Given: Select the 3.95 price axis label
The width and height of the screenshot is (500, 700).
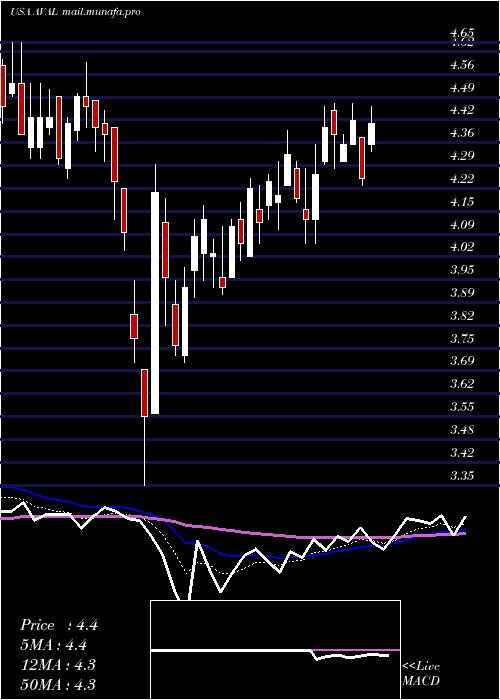Looking at the screenshot, I should (x=462, y=270).
